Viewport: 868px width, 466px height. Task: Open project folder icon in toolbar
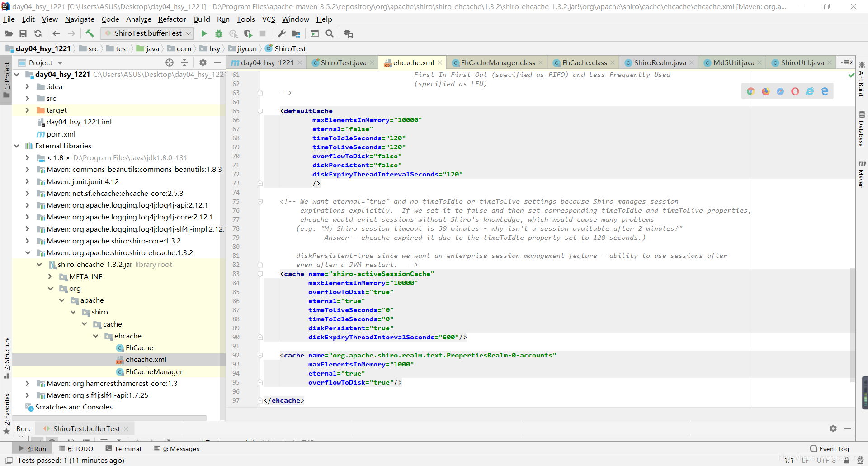coord(9,33)
